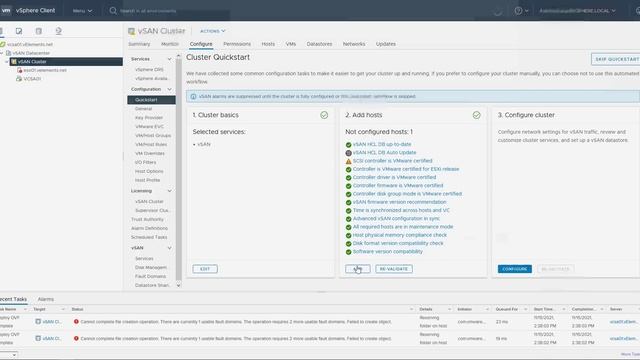This screenshot has width=640, height=360.
Task: Click the configuration sidebar scrollbar
Action: tap(178, 169)
